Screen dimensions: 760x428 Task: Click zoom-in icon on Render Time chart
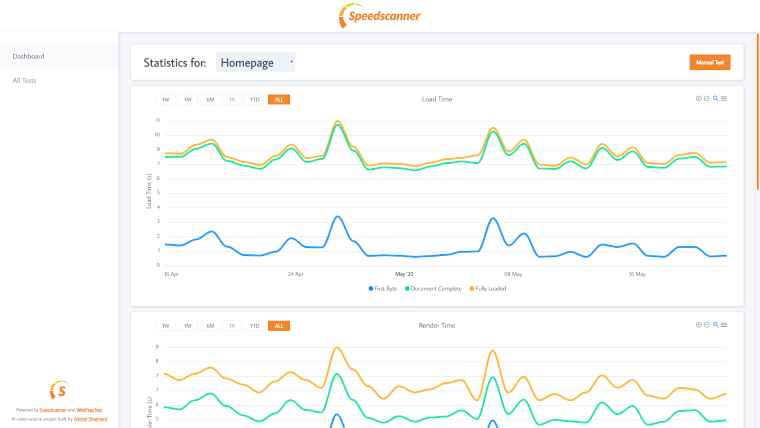698,325
